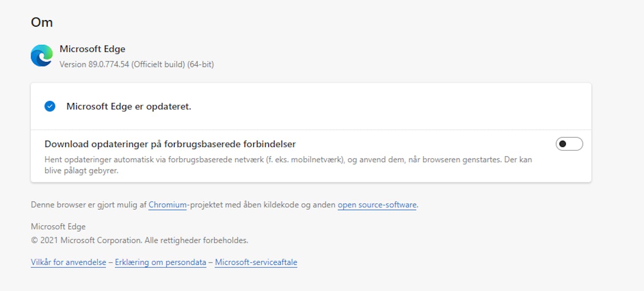The image size is (644, 291).
Task: Click the Download opdateringer heading text
Action: [x=170, y=144]
